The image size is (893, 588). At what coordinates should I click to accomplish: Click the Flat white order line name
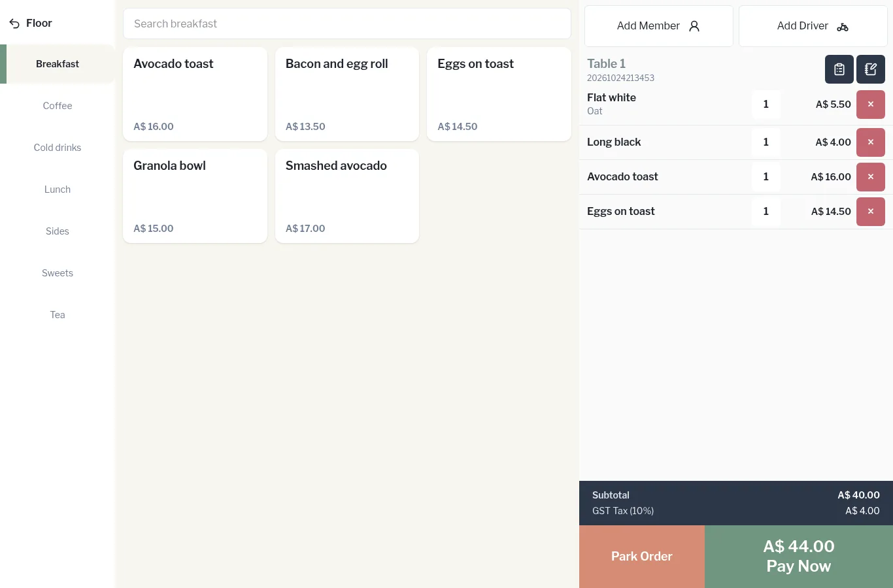pos(611,98)
